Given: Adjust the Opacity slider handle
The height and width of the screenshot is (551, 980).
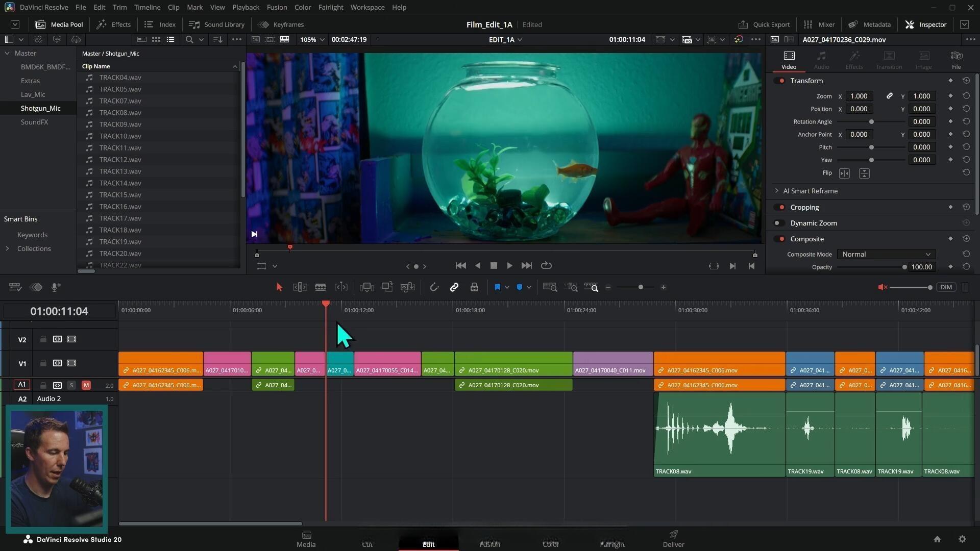Looking at the screenshot, I should click(x=904, y=267).
